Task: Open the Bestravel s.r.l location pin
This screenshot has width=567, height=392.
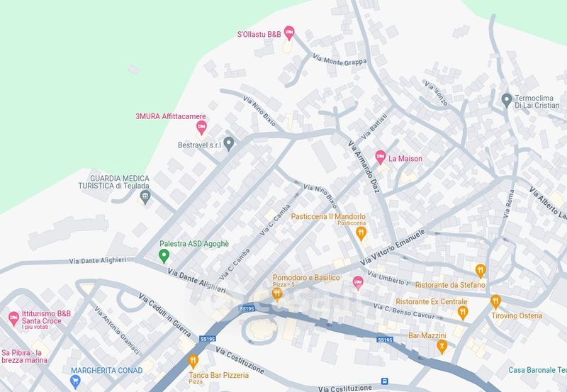Action: pos(228,144)
